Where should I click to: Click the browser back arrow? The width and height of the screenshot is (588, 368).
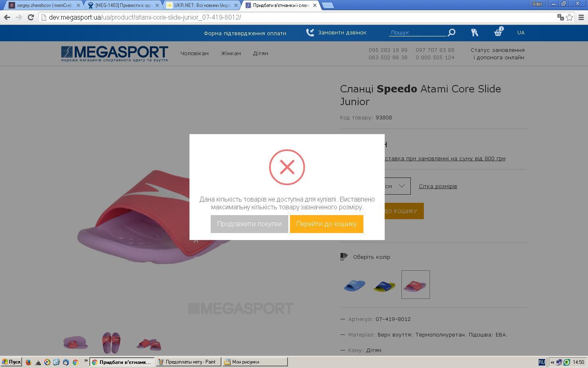7,17
